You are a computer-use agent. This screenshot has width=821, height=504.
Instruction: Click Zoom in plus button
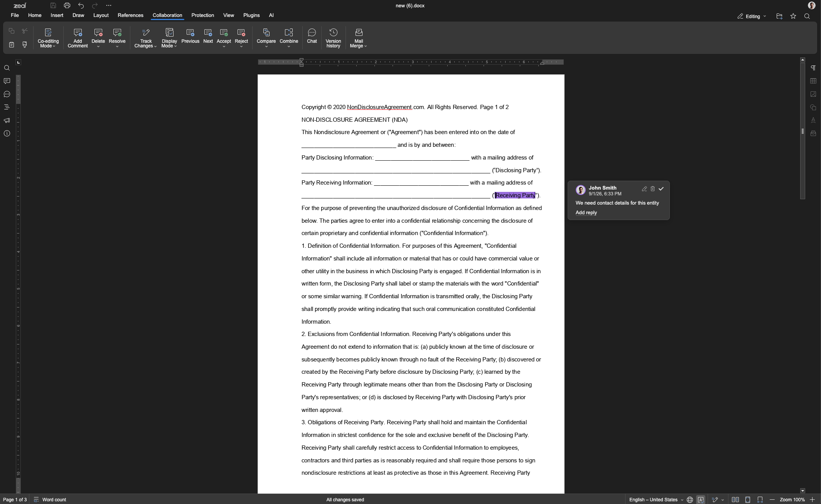coord(812,500)
